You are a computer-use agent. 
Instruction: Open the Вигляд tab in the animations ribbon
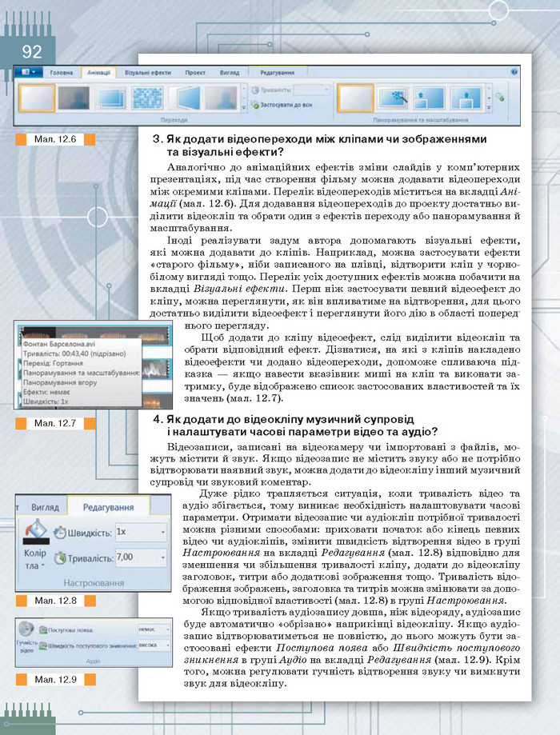230,73
